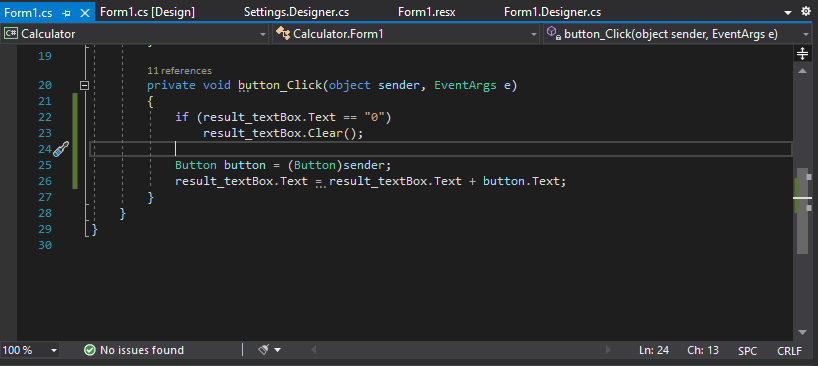The height and width of the screenshot is (366, 818).
Task: Click the Ln: 24 line indicator
Action: pos(654,350)
